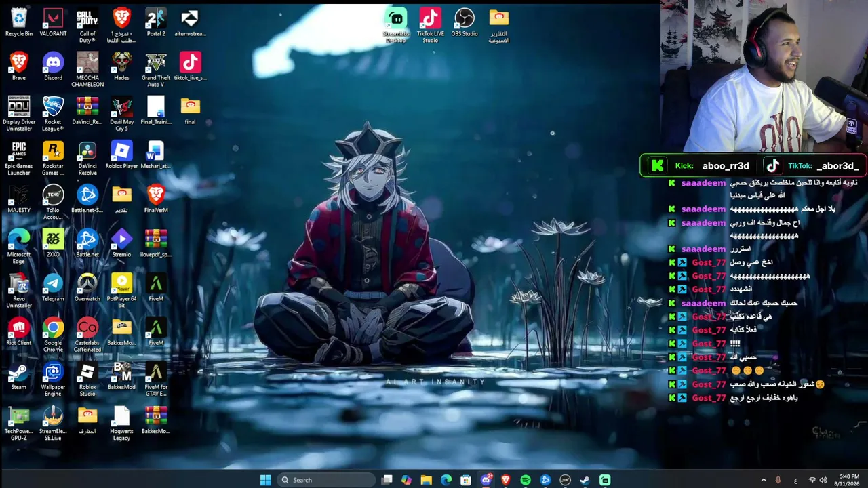The image size is (868, 488).
Task: Select the 2XKO desktop icon
Action: 53,243
